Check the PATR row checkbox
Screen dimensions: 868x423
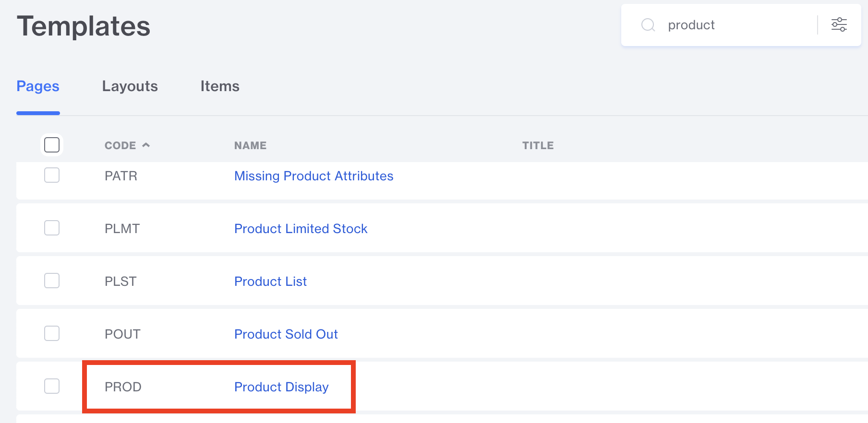[52, 176]
